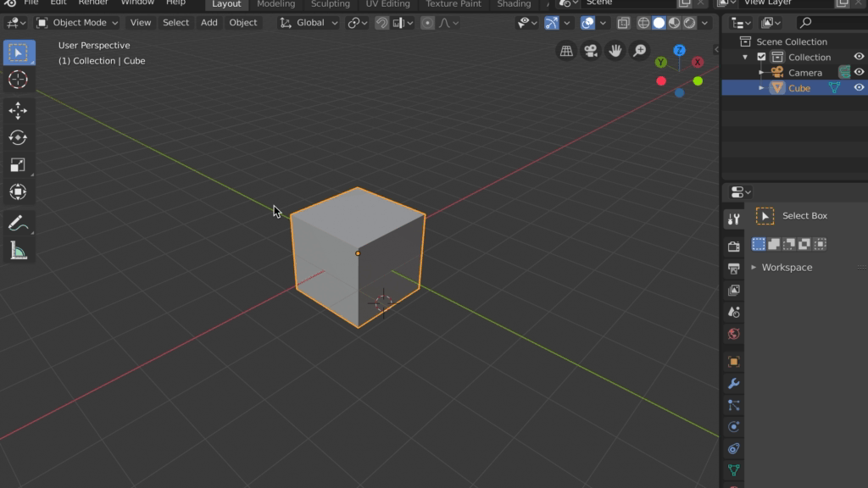
Task: Hide the Cube in outliner
Action: pos(859,88)
